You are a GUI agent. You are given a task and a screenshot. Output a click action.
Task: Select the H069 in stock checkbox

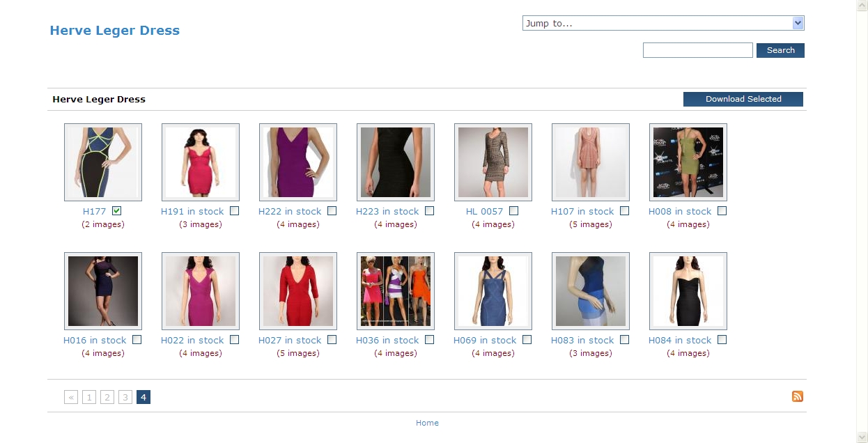click(x=527, y=339)
